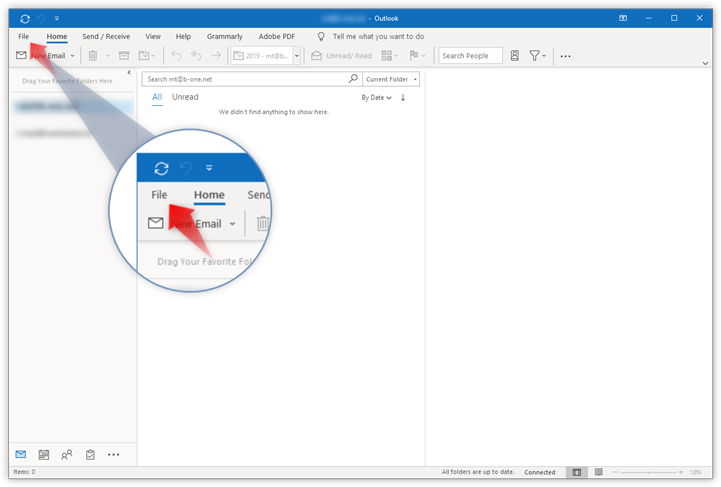Click the magnifying glass search icon
This screenshot has width=721, height=487.
click(x=353, y=79)
